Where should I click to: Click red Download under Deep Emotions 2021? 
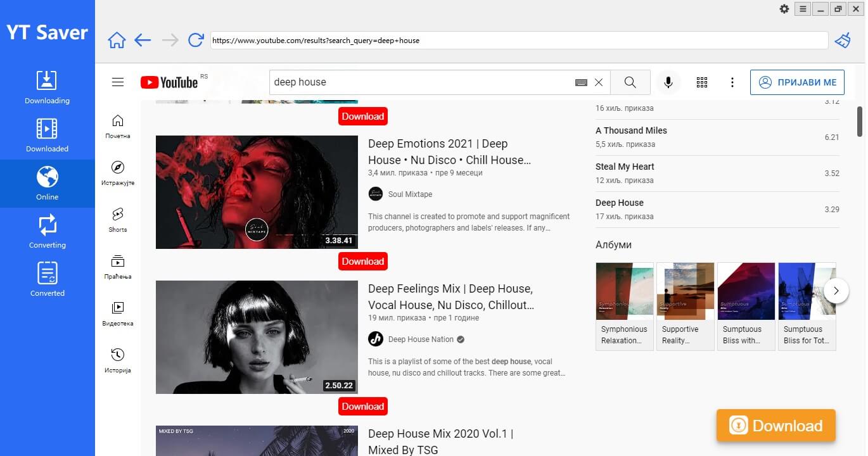click(362, 262)
